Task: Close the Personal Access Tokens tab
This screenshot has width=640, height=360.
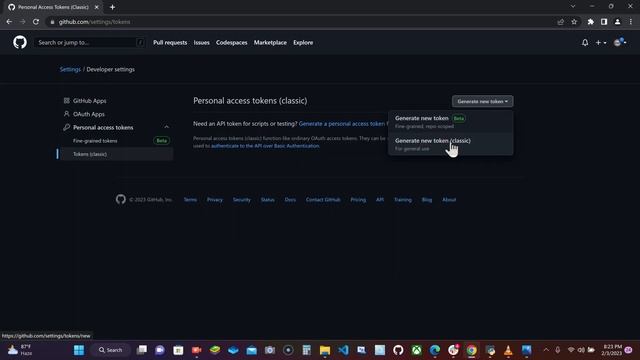Action: (x=96, y=7)
